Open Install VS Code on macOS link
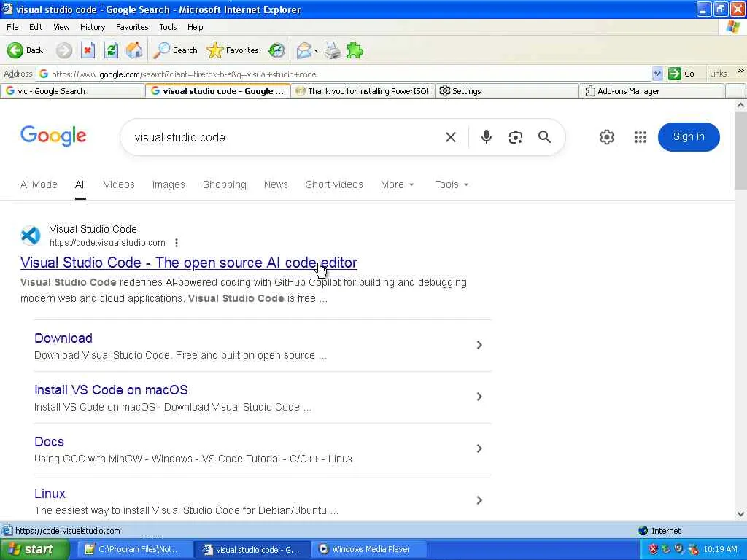This screenshot has height=560, width=747. pos(111,390)
